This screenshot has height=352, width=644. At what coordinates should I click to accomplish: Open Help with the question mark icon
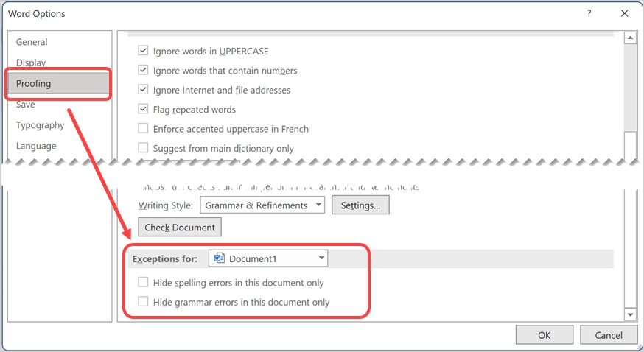589,13
